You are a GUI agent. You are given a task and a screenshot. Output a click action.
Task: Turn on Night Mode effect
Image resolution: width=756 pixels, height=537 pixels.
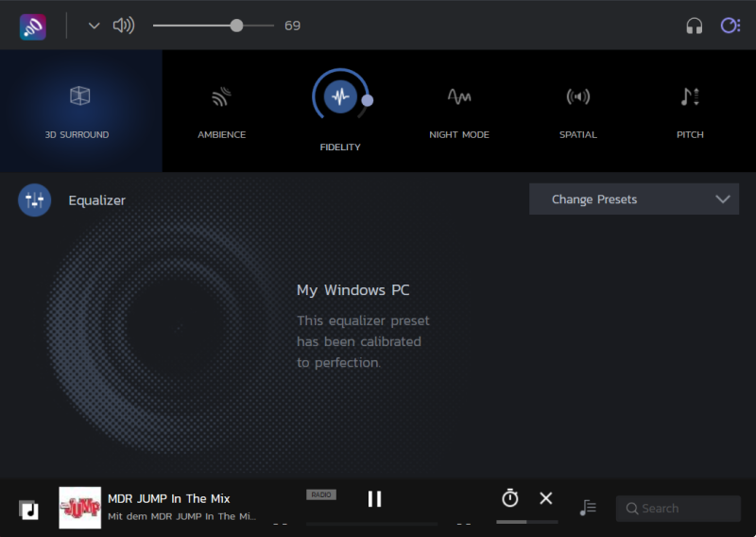[459, 96]
